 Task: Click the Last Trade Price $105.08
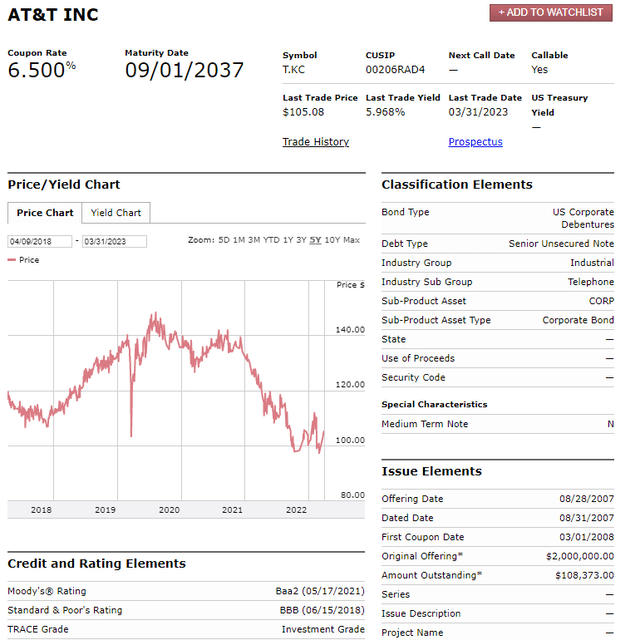[x=303, y=112]
